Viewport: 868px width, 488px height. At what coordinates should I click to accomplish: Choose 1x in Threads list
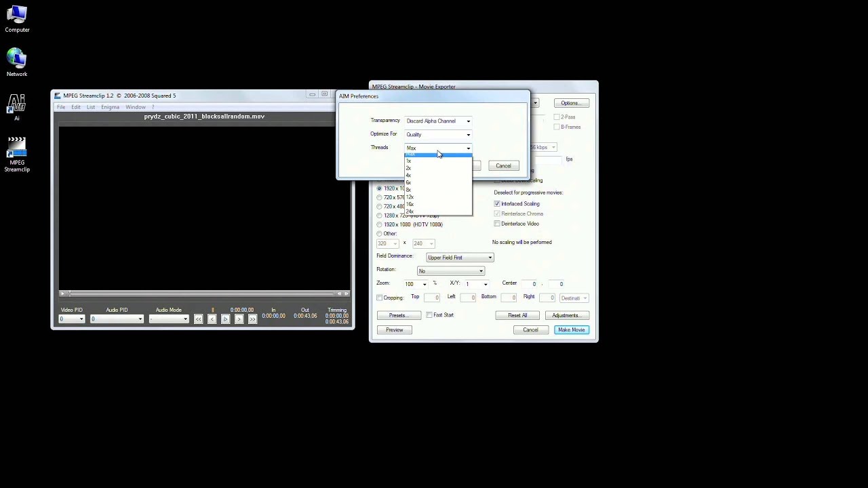(438, 161)
